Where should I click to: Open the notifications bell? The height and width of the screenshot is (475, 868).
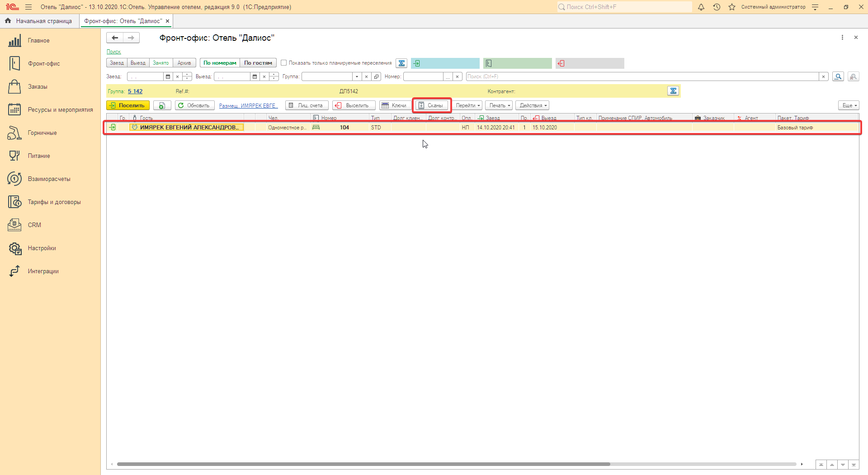click(701, 7)
